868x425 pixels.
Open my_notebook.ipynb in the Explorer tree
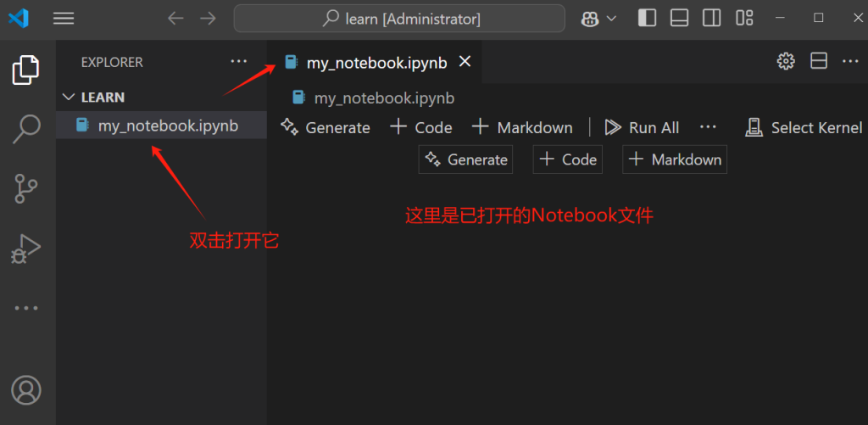(168, 126)
